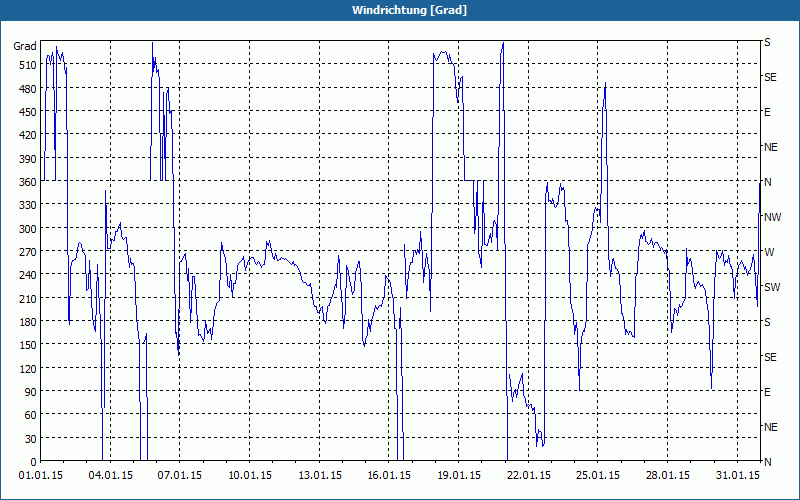The height and width of the screenshot is (500, 800).
Task: Select the 07.01.15 date label
Action: [180, 476]
